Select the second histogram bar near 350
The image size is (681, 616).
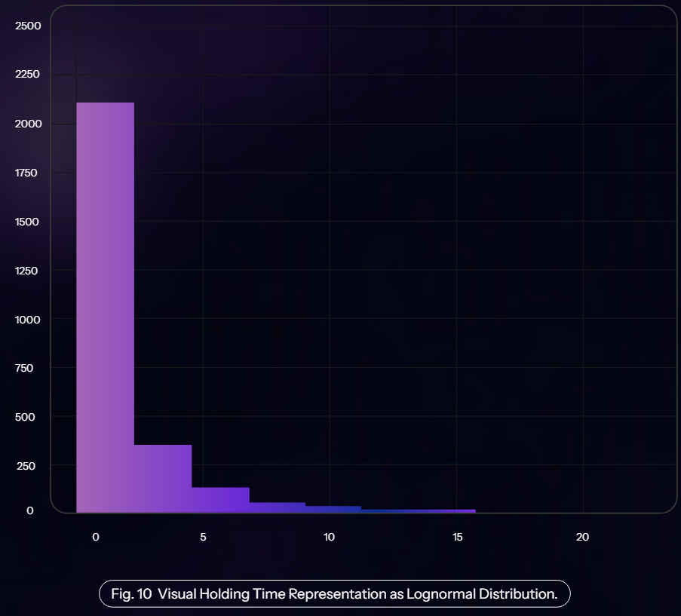coord(163,479)
